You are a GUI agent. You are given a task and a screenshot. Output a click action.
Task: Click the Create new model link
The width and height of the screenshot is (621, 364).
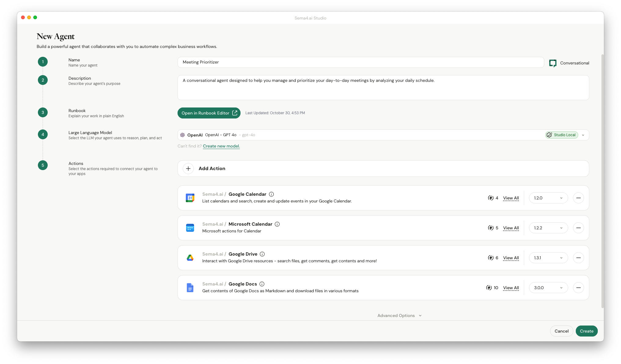tap(221, 146)
